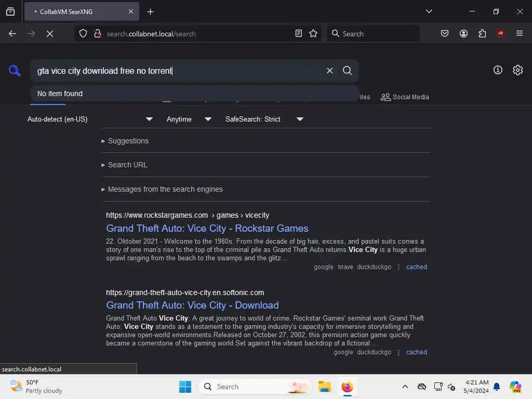Open Auto-detect language dropdown
This screenshot has width=532, height=399.
(90, 119)
